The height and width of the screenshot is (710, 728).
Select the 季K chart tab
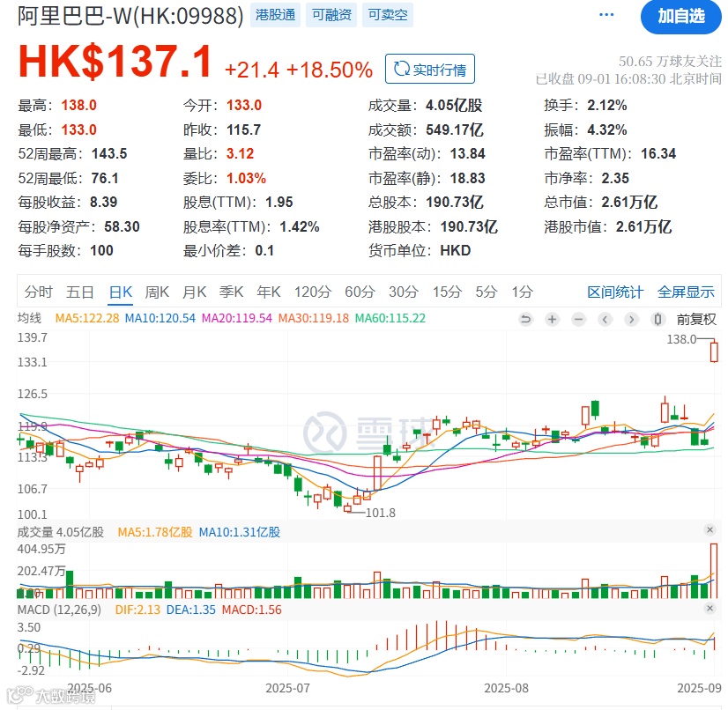pos(231,292)
